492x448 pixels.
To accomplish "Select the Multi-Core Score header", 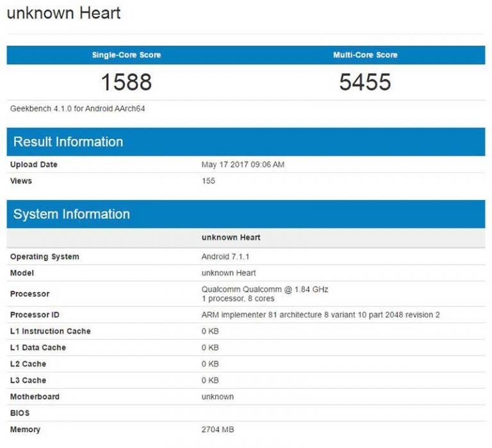I will pyautogui.click(x=365, y=55).
